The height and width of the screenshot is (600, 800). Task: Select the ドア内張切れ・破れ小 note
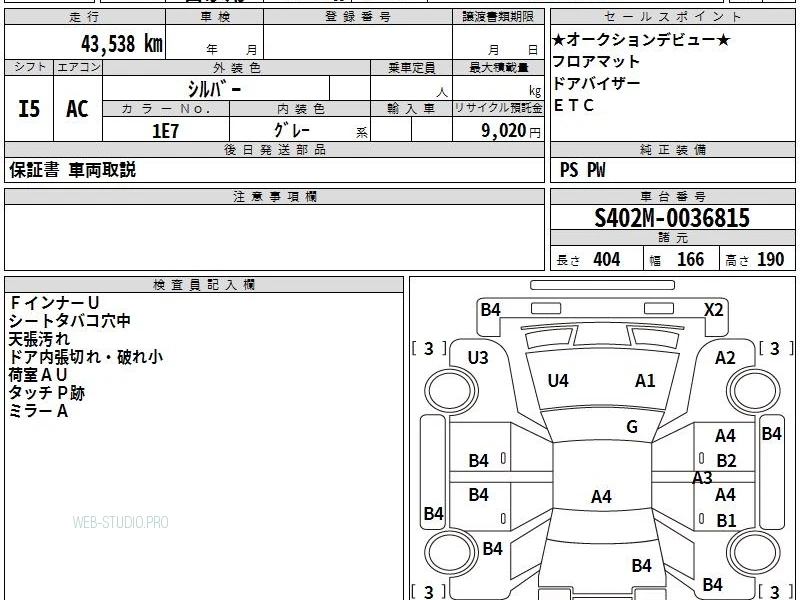pos(86,357)
